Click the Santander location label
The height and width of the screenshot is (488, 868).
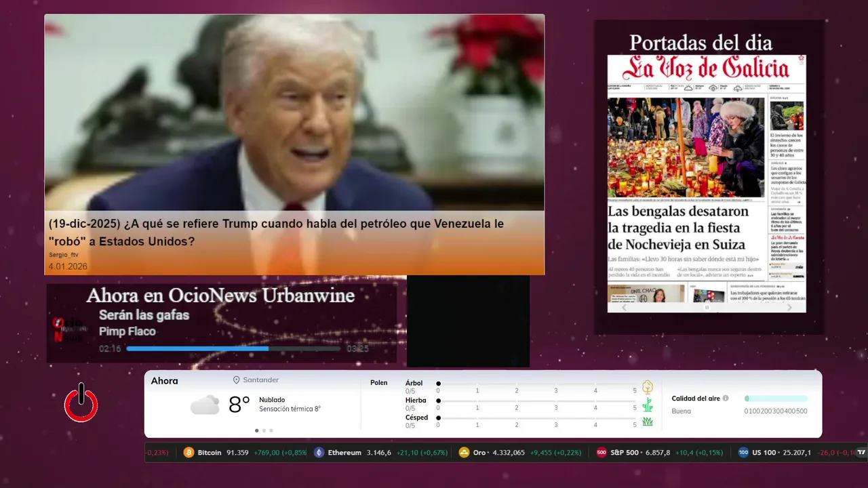[261, 380]
